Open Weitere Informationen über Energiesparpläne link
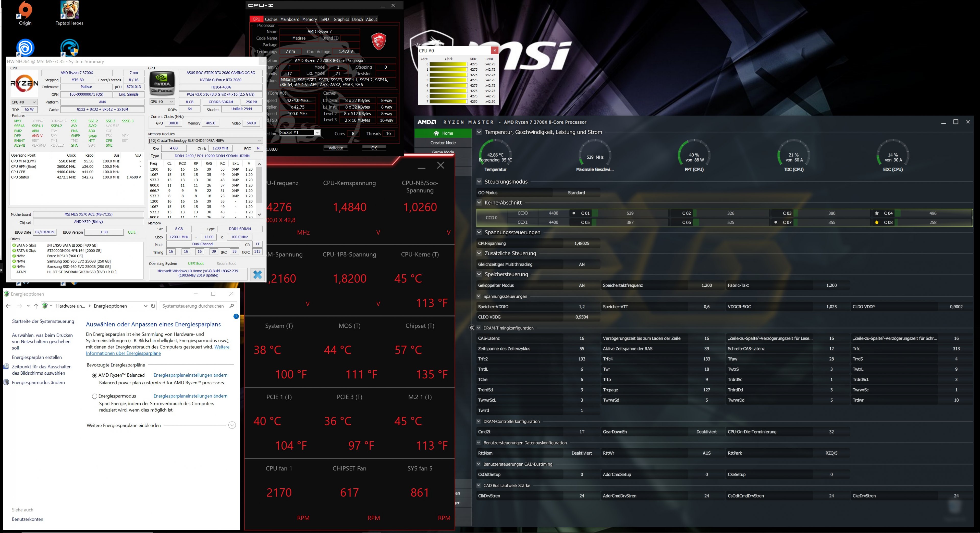This screenshot has width=980, height=533. tap(123, 353)
